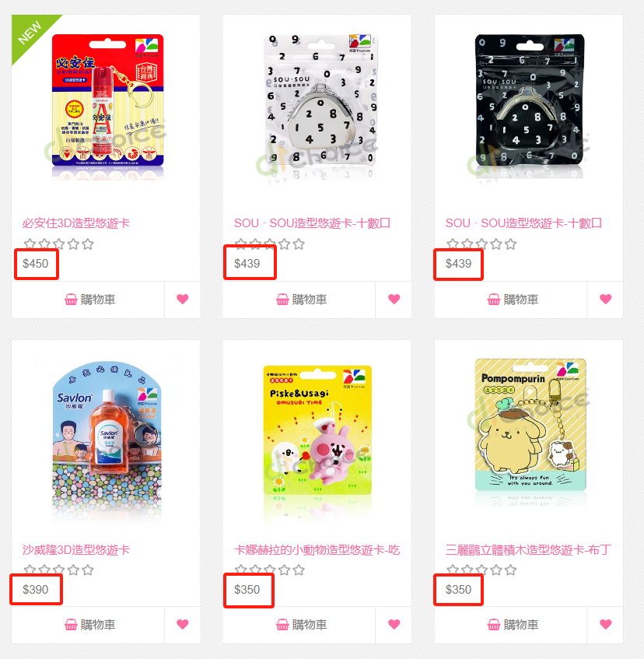Open 三麗鷗立體積木造型悠遊卡-布丁 link
644x659 pixels.
(x=528, y=550)
